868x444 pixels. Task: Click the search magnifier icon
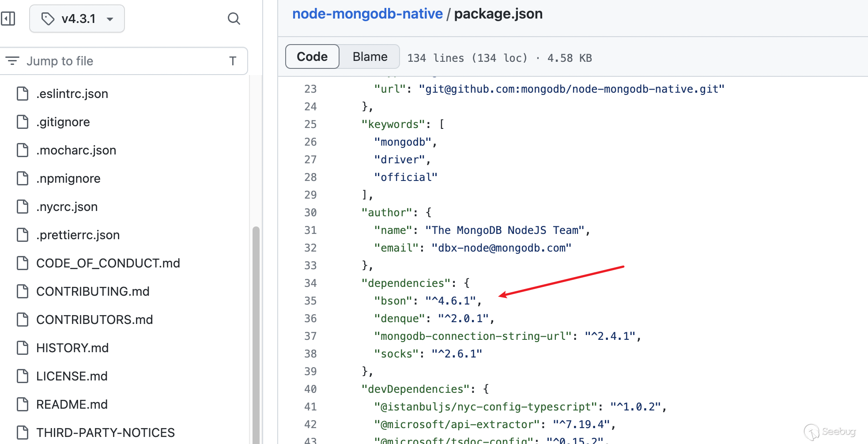click(234, 19)
